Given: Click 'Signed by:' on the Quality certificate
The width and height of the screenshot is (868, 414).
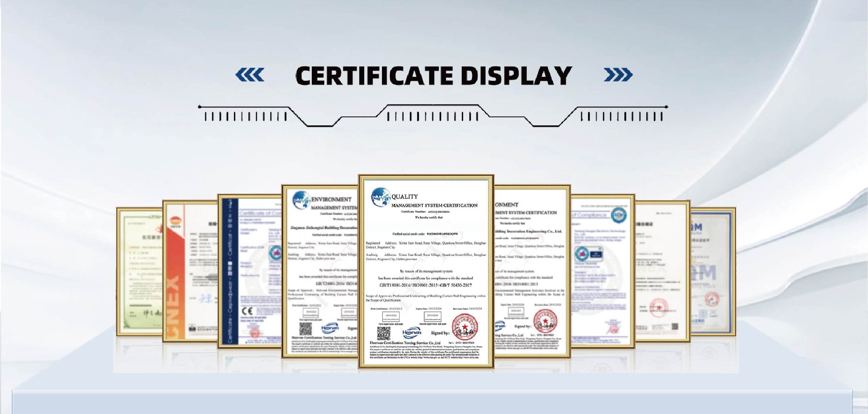Looking at the screenshot, I should coord(440,333).
